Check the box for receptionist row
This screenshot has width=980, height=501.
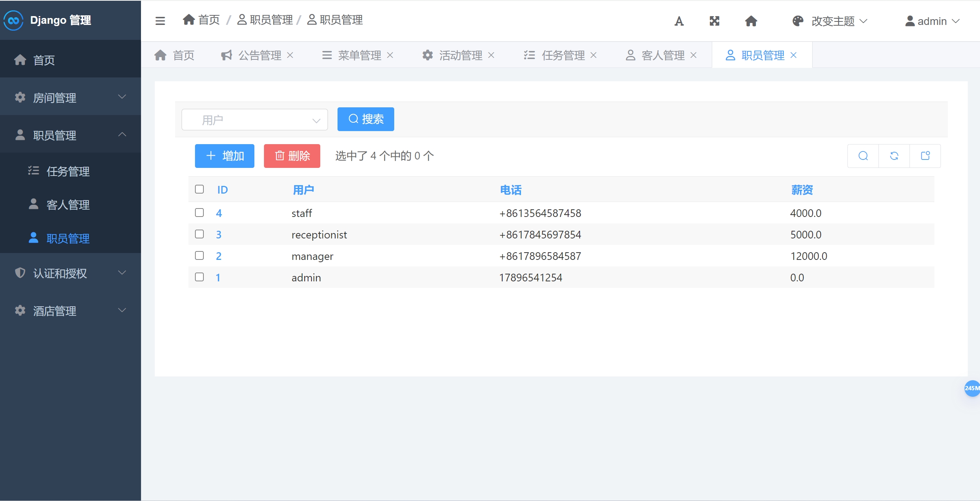click(x=199, y=234)
